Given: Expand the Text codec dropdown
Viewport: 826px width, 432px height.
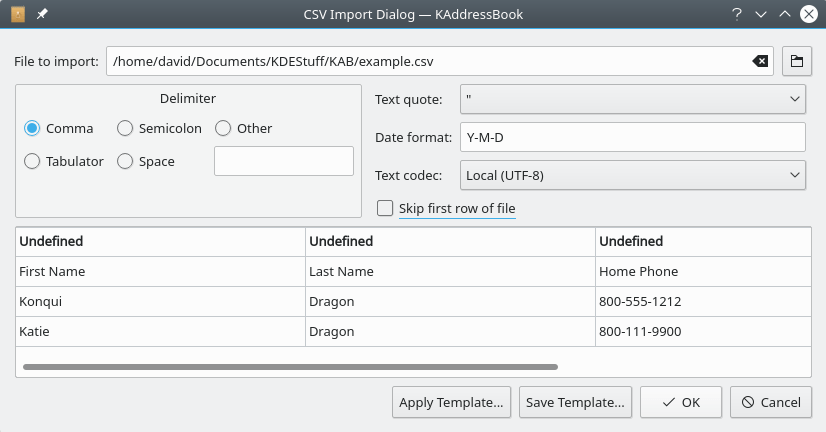Looking at the screenshot, I should pyautogui.click(x=632, y=175).
